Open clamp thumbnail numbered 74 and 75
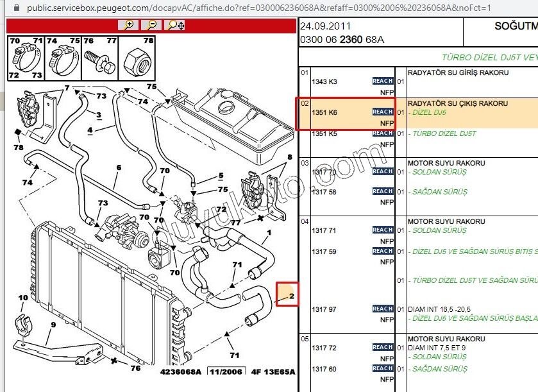This screenshot has height=392, width=538. pyautogui.click(x=63, y=58)
